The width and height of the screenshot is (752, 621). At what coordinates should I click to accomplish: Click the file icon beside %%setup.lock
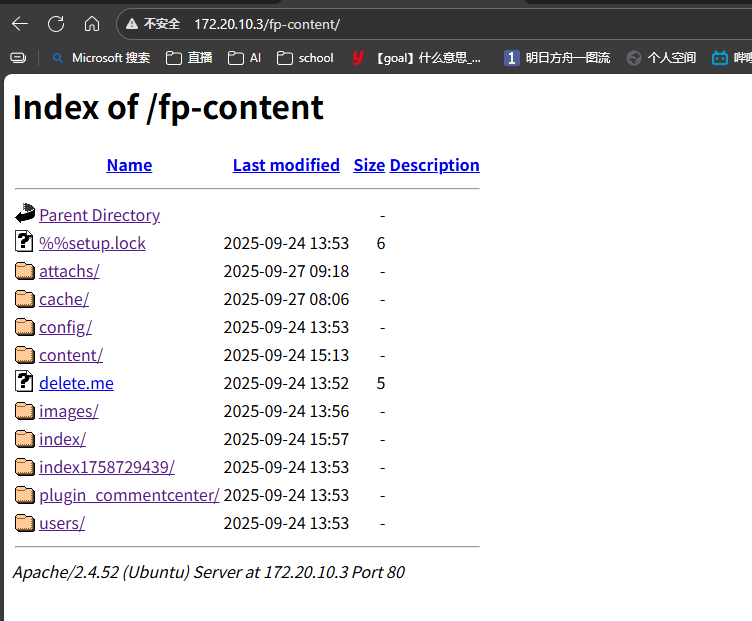click(x=25, y=242)
